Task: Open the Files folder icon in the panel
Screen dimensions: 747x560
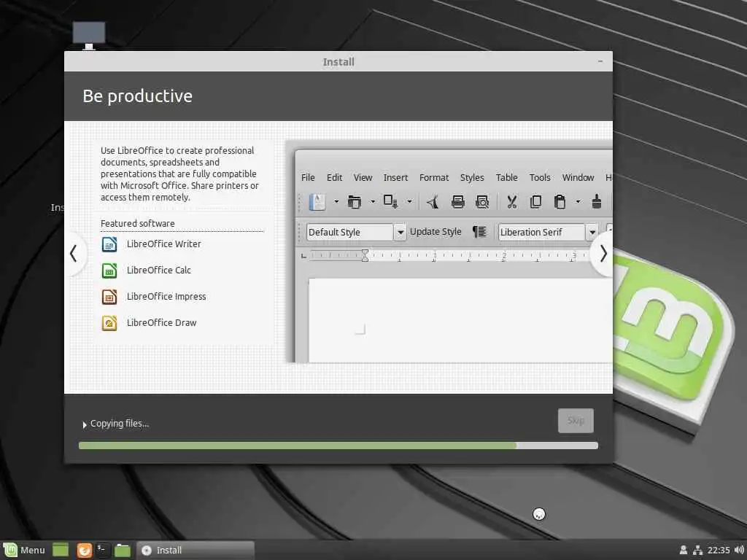Action: [123, 550]
